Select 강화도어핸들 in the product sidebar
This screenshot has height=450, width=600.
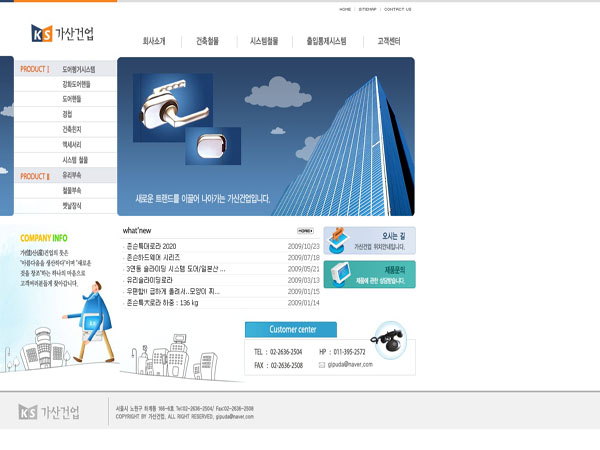76,85
